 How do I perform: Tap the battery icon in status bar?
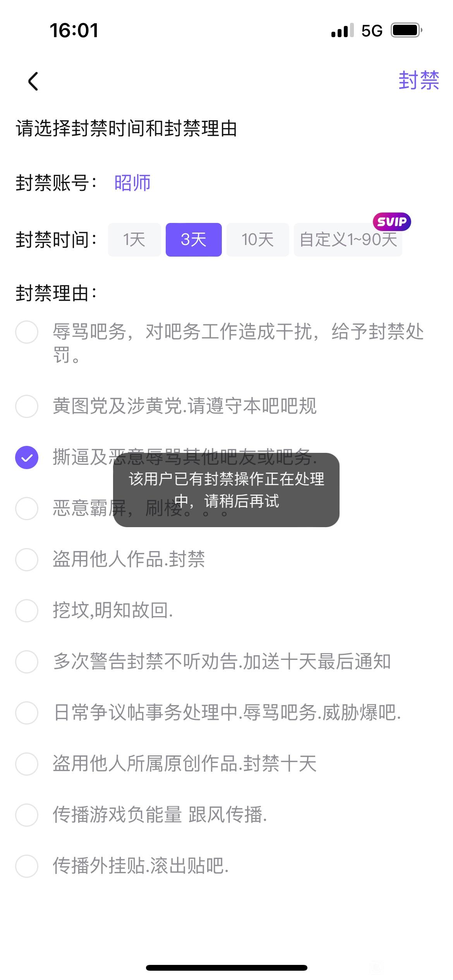pos(407,30)
